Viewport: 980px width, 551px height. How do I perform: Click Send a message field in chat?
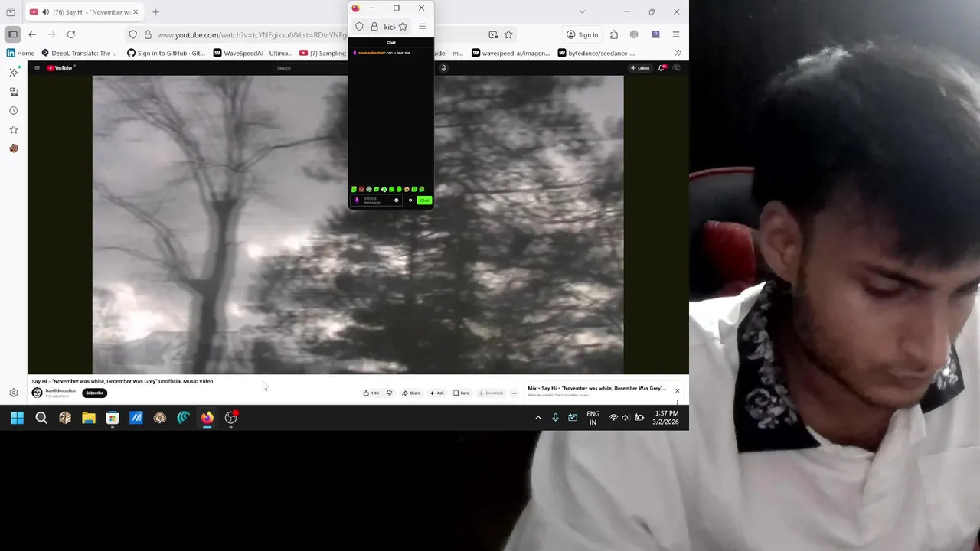point(377,201)
